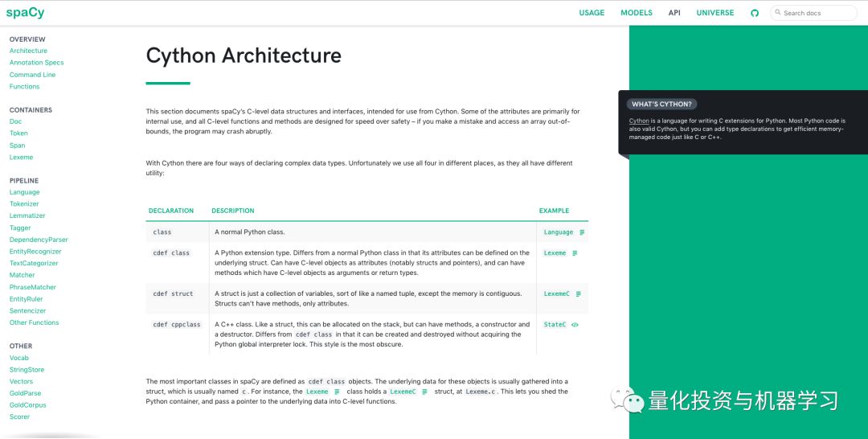Click the 'WHAT'S CYTHON?' aside label
Screen dimensions: 868x439
(x=661, y=104)
